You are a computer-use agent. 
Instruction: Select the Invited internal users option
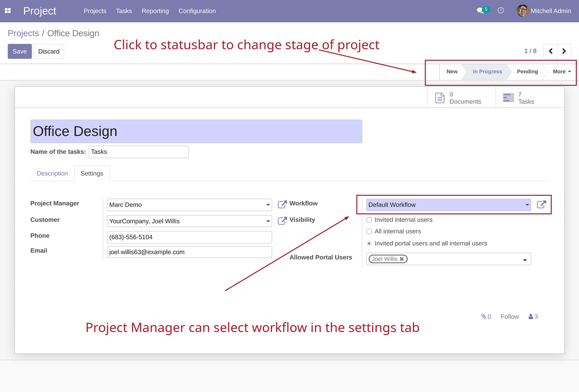(x=368, y=219)
